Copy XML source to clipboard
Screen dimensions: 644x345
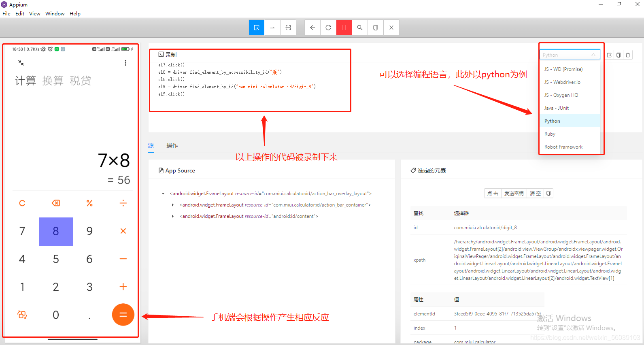pyautogui.click(x=376, y=28)
